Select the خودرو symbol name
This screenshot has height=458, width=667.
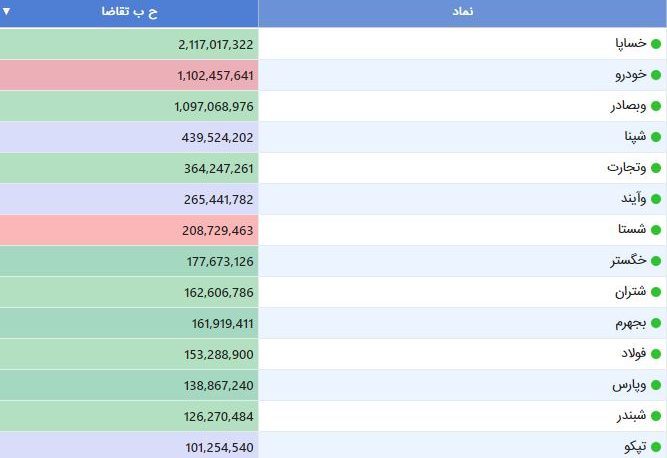click(x=631, y=75)
